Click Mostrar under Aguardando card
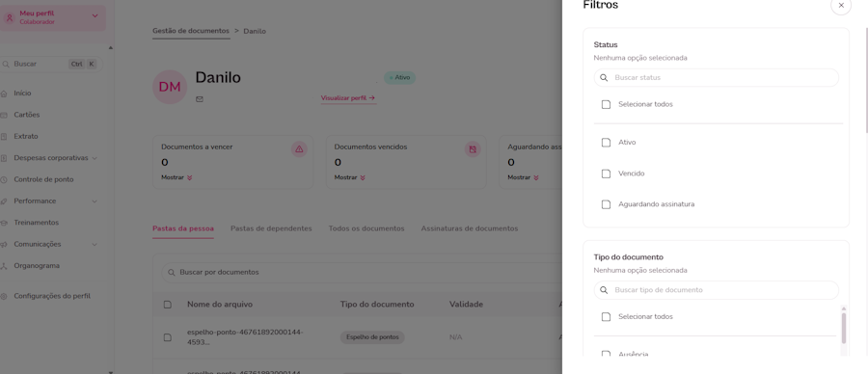The width and height of the screenshot is (868, 374). coord(523,178)
